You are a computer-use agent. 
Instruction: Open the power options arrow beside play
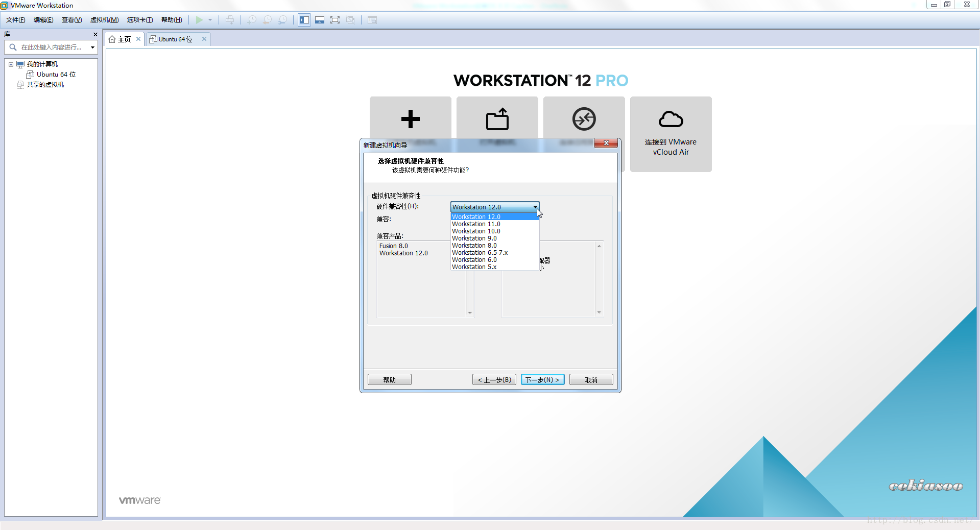point(210,20)
